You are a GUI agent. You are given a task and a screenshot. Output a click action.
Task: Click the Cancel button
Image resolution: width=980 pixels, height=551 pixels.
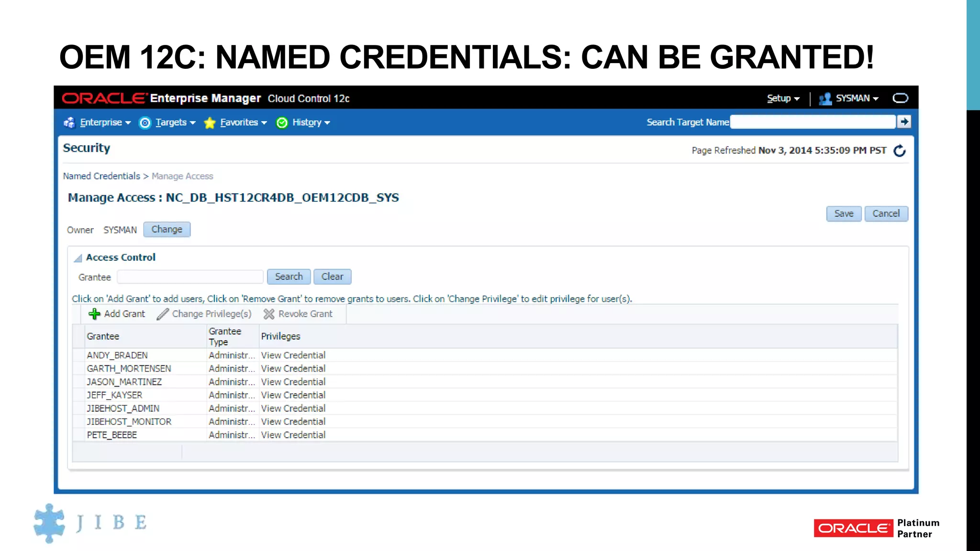pyautogui.click(x=886, y=214)
